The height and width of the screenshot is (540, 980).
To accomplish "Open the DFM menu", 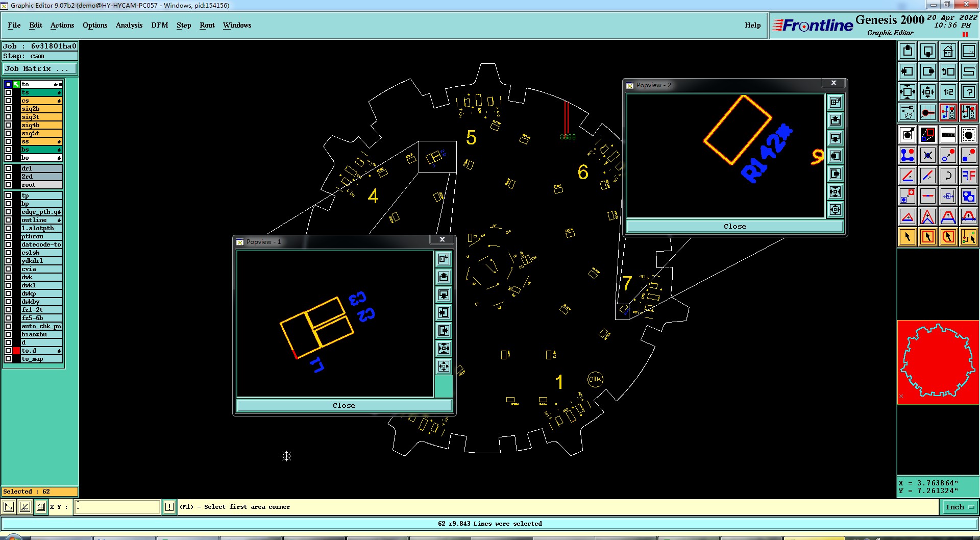I will click(x=160, y=25).
